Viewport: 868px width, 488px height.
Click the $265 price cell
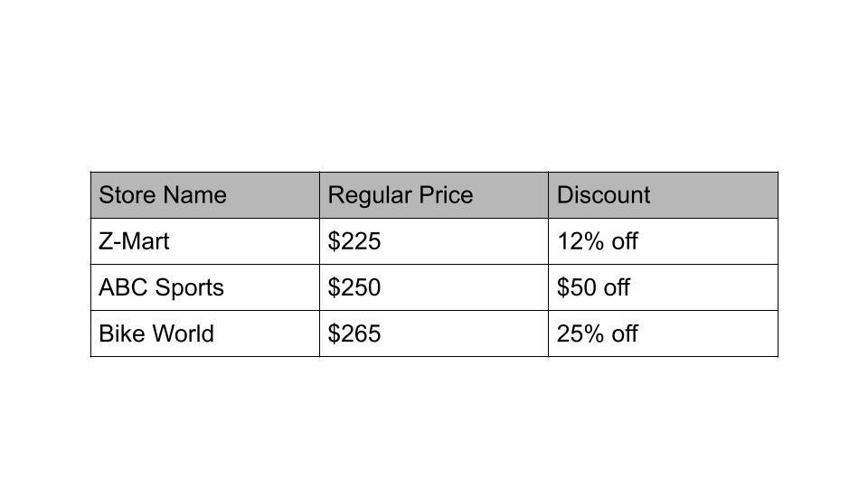coord(434,333)
